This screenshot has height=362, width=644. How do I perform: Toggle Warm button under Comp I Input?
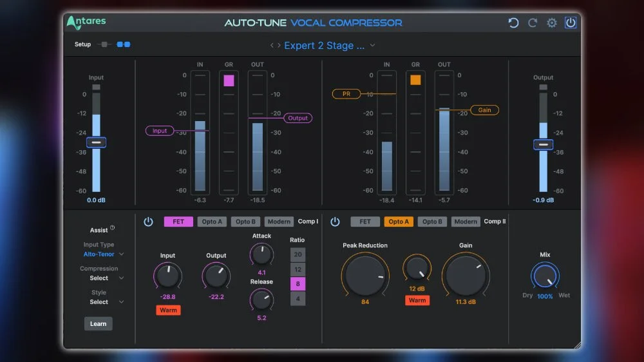[168, 310]
